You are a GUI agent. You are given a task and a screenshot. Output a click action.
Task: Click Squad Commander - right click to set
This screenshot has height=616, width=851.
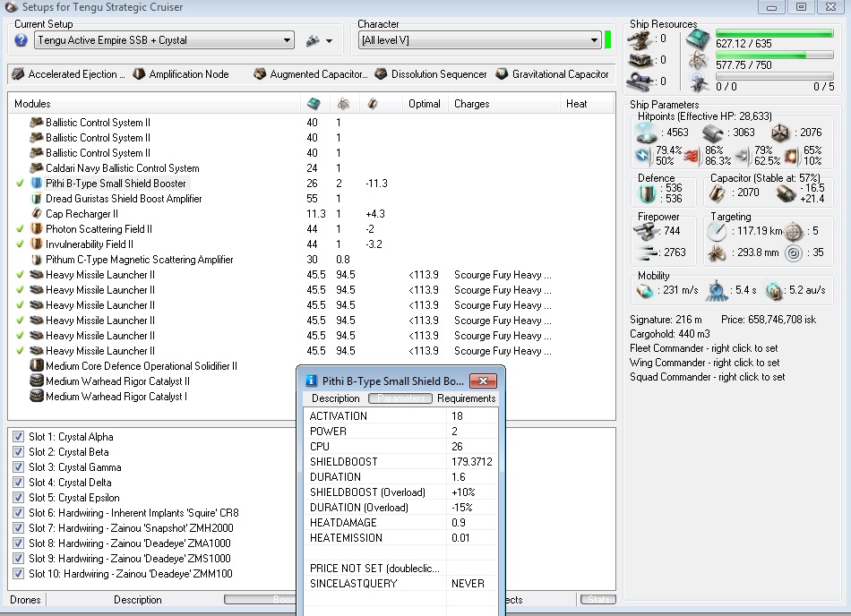coord(707,377)
